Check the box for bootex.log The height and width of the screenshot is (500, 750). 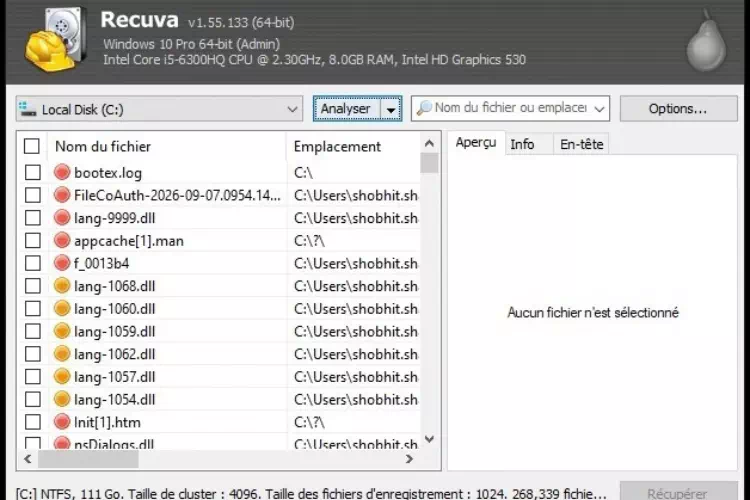tap(33, 172)
